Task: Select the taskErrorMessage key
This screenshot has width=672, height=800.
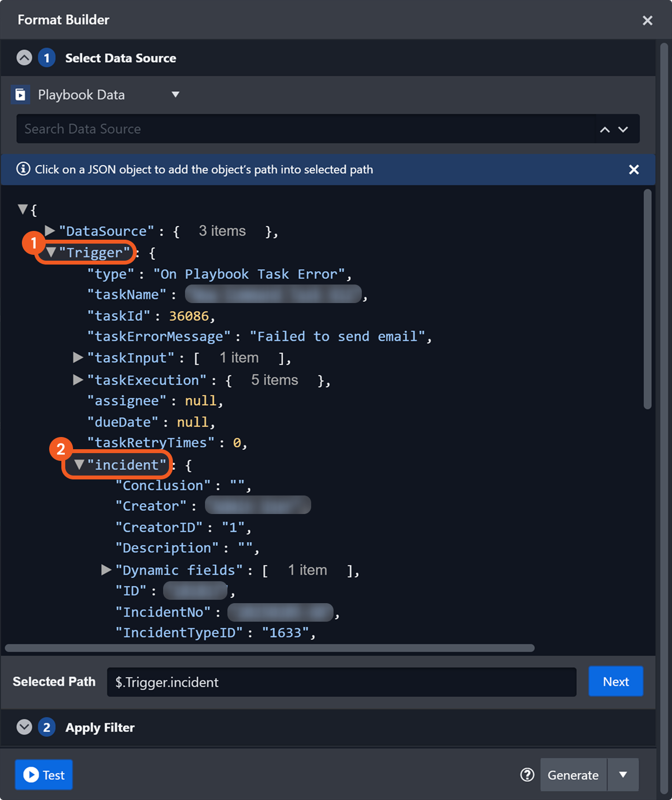Action: pyautogui.click(x=159, y=337)
